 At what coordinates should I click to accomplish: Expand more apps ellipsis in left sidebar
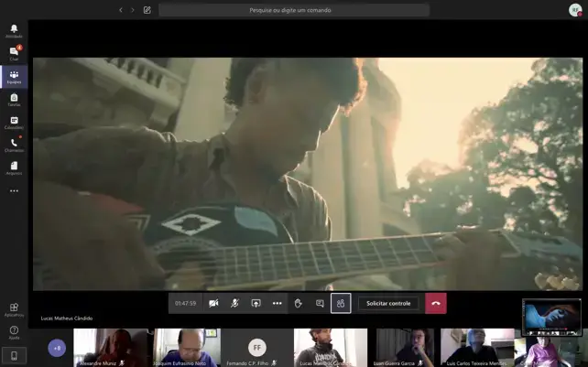pos(14,191)
